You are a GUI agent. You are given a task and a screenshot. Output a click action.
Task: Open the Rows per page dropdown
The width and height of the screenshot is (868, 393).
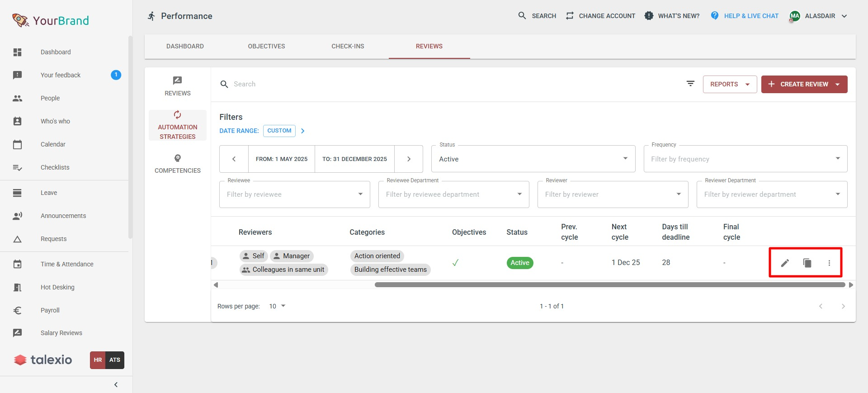[277, 306]
